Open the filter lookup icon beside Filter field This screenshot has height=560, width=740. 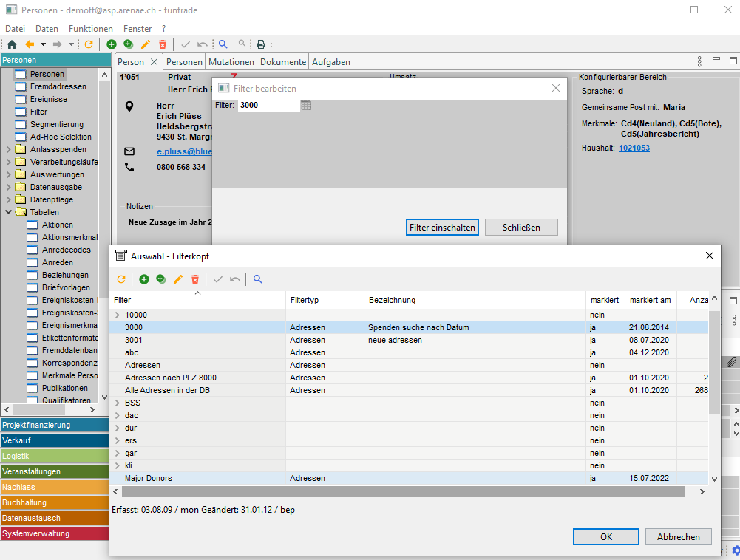pos(306,106)
